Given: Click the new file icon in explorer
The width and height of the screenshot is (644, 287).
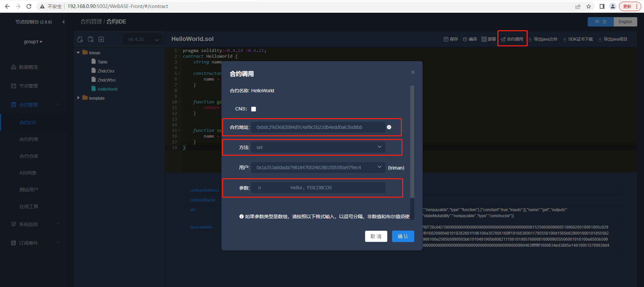Looking at the screenshot, I should pos(80,39).
